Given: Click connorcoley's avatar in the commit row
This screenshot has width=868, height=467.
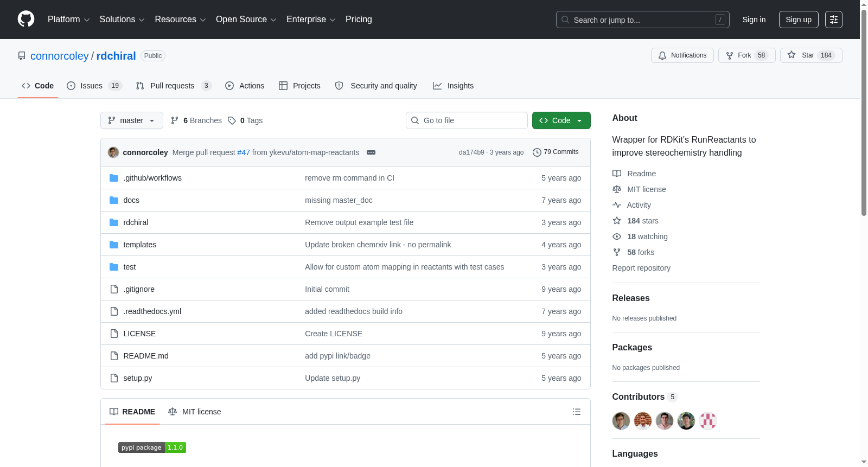Looking at the screenshot, I should [x=113, y=152].
